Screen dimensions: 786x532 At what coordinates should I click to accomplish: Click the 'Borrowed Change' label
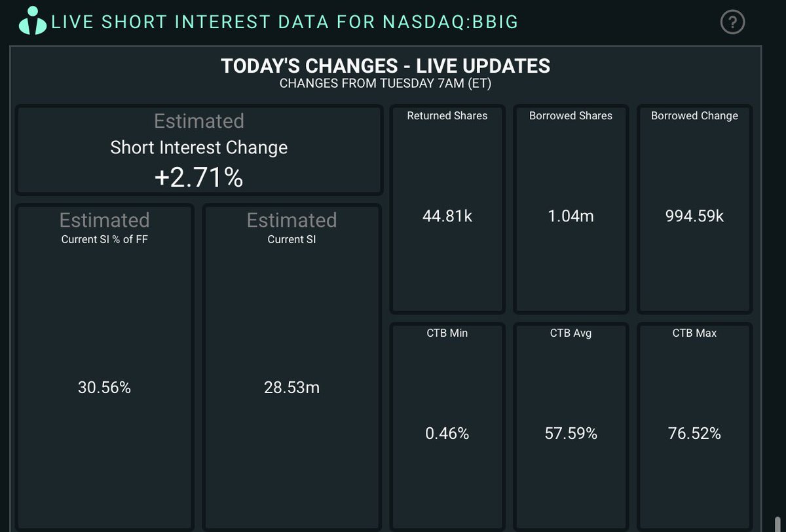[694, 115]
